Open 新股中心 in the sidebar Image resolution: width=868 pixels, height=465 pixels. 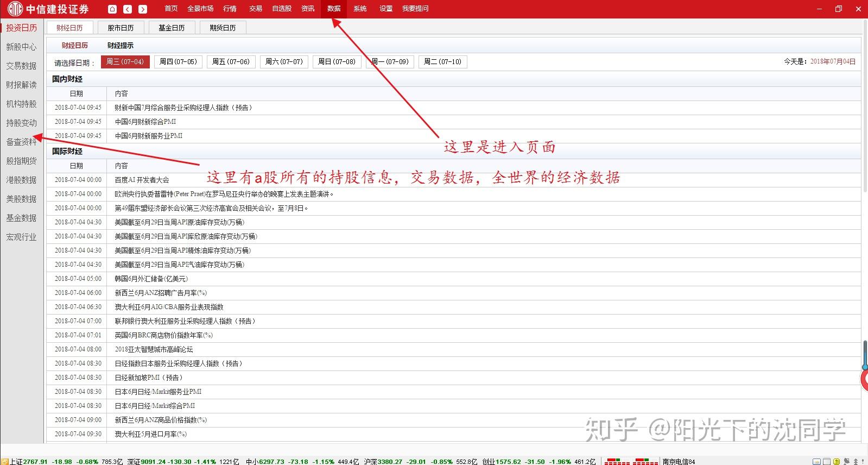(21, 47)
